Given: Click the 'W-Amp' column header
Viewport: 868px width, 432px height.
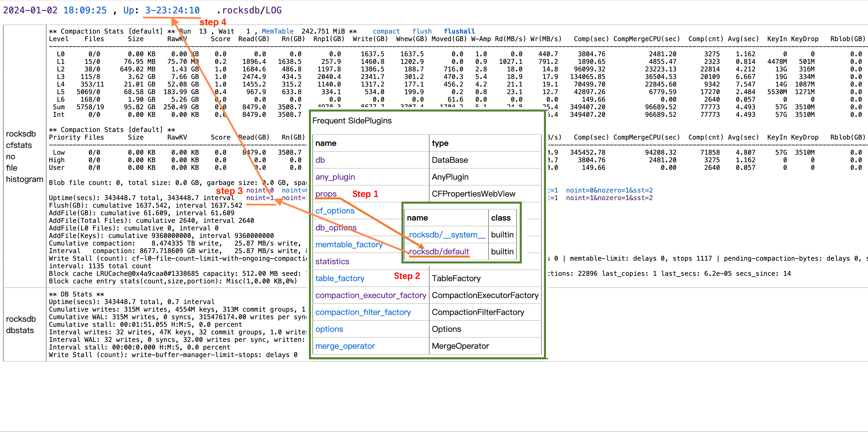Looking at the screenshot, I should [481, 39].
